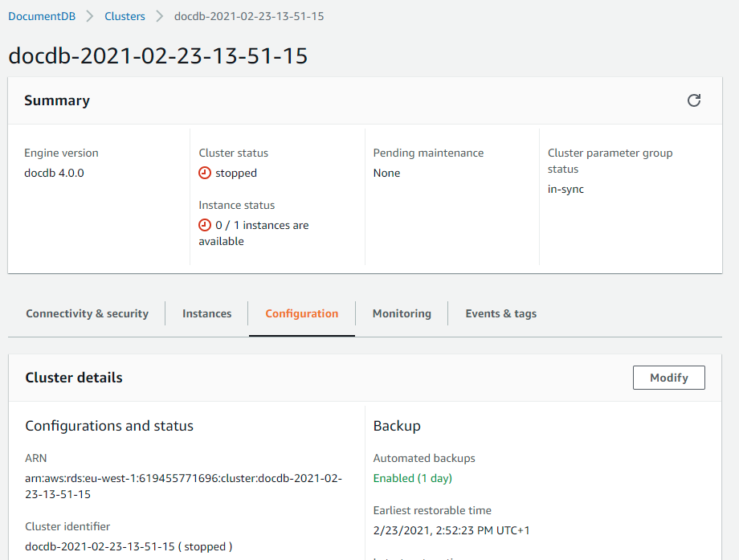Click the 'ARN' label
The image size is (739, 560).
coord(36,458)
